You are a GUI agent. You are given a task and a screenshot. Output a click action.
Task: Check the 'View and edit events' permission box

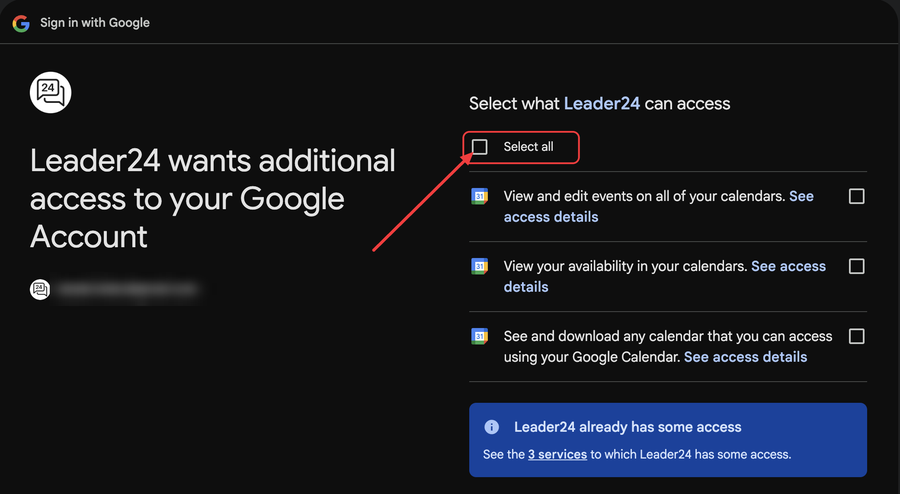pyautogui.click(x=856, y=196)
